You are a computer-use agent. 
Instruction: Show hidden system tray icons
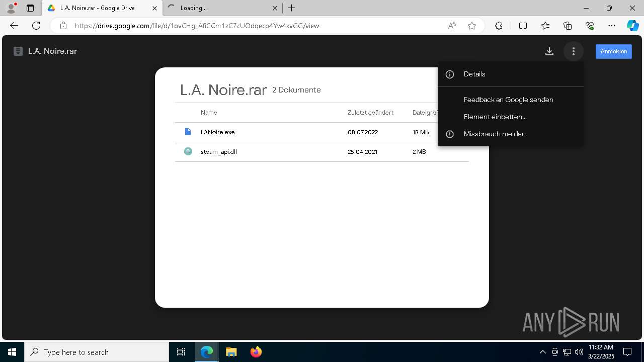542,352
